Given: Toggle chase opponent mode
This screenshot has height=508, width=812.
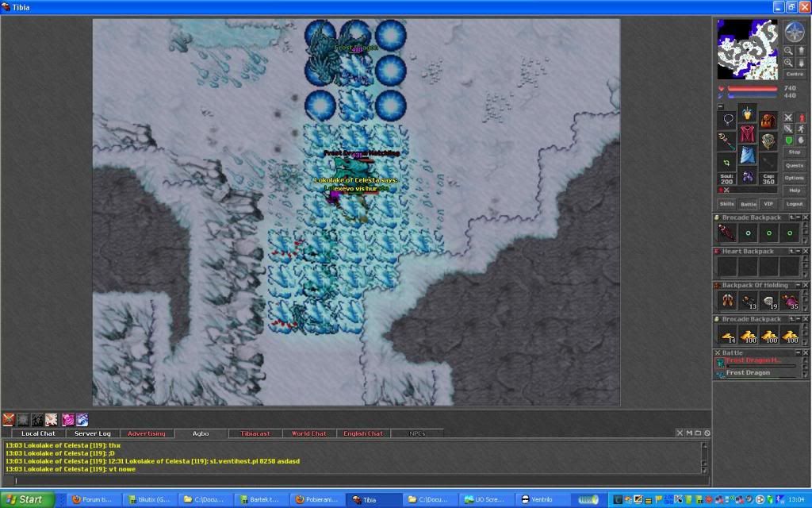Looking at the screenshot, I should tap(801, 129).
